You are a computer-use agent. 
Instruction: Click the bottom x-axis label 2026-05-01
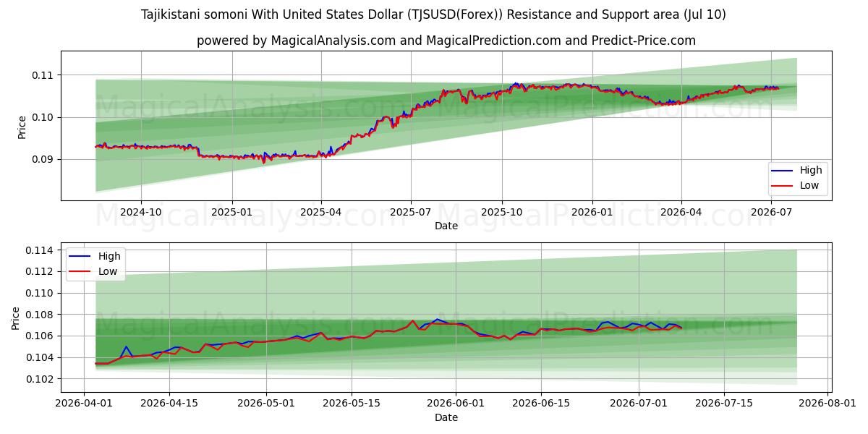coord(267,404)
